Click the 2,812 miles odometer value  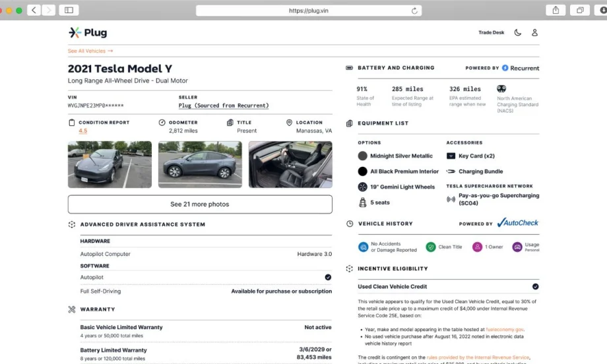(183, 131)
